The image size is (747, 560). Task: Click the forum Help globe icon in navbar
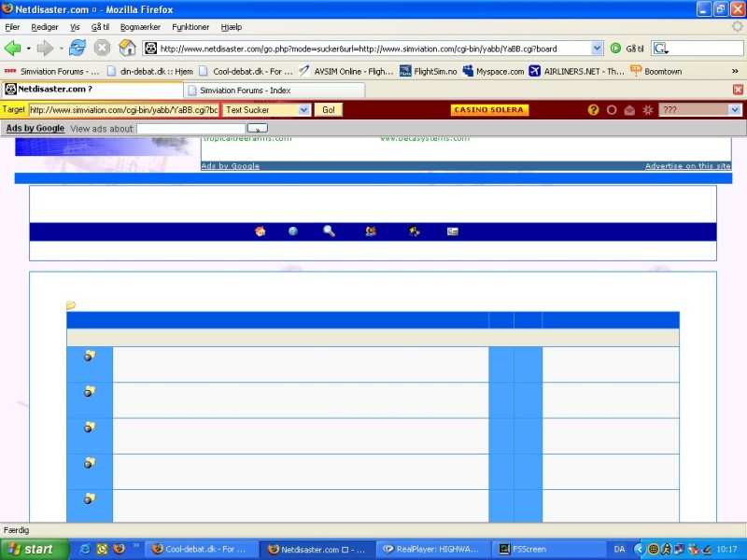[x=293, y=231]
